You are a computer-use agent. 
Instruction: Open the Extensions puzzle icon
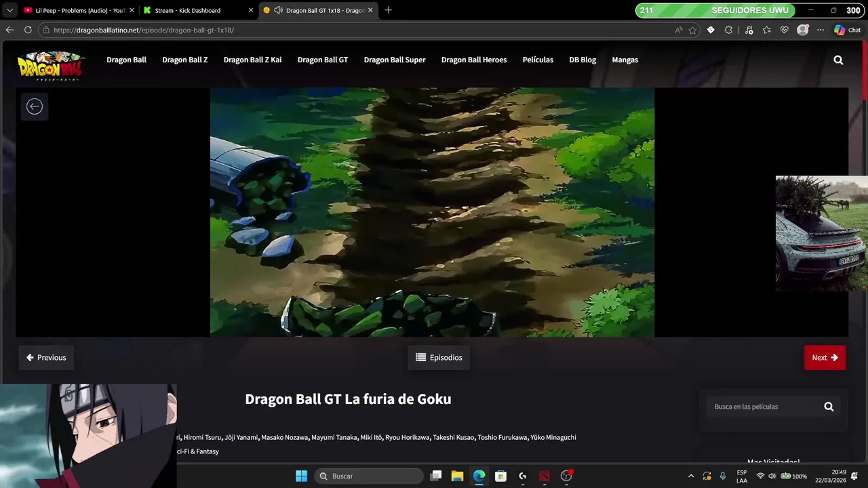(x=729, y=30)
